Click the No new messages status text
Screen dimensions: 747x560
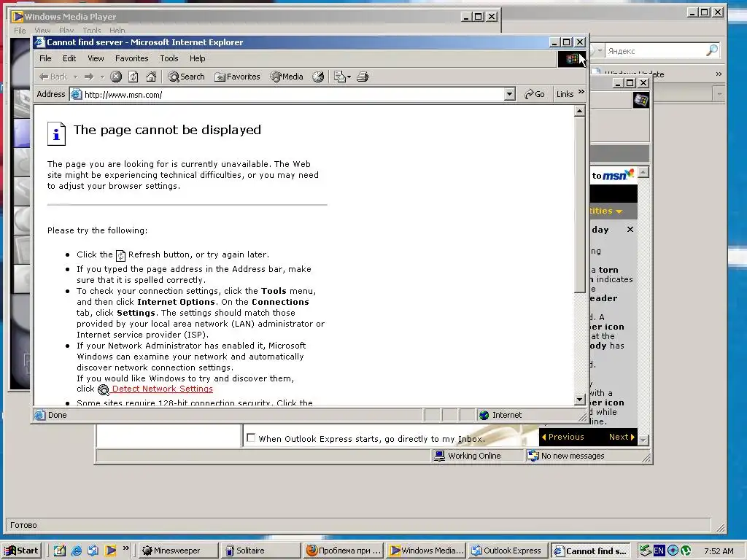(573, 456)
